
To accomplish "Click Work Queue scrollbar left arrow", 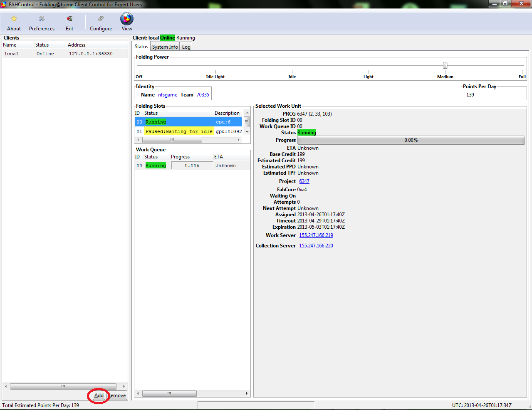I will (138, 393).
